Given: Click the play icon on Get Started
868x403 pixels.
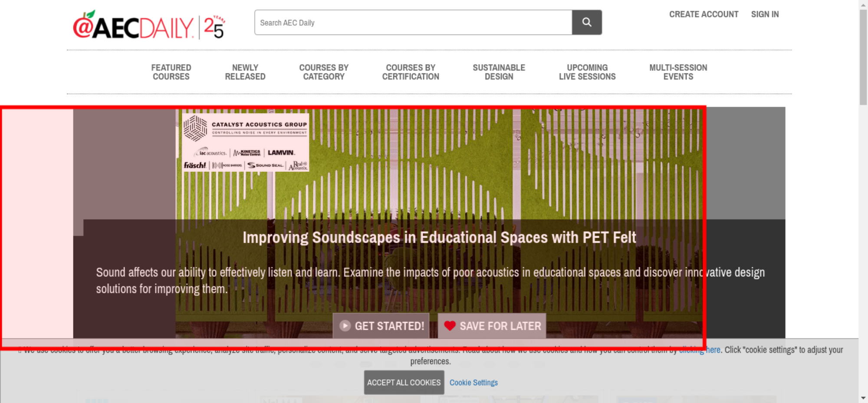Looking at the screenshot, I should pos(345,326).
